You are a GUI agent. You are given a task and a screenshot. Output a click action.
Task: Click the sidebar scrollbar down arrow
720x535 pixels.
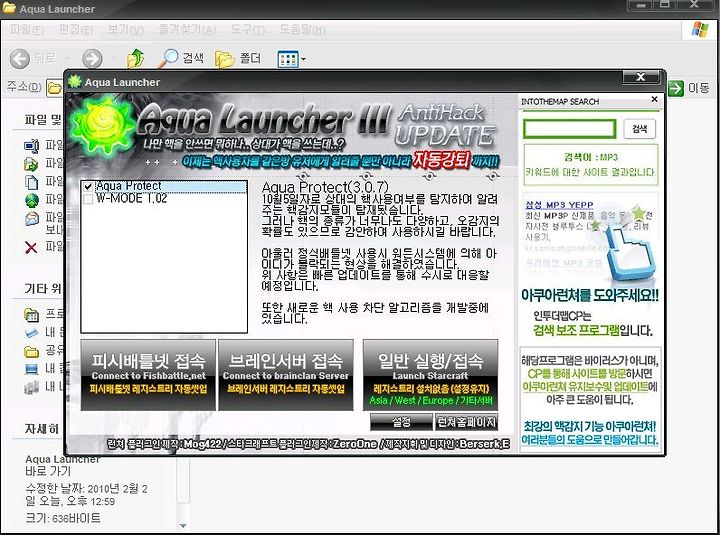(x=183, y=525)
